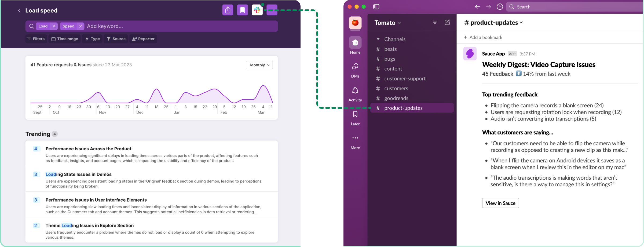Focus the Add keyword input field
The image size is (644, 247).
181,26
